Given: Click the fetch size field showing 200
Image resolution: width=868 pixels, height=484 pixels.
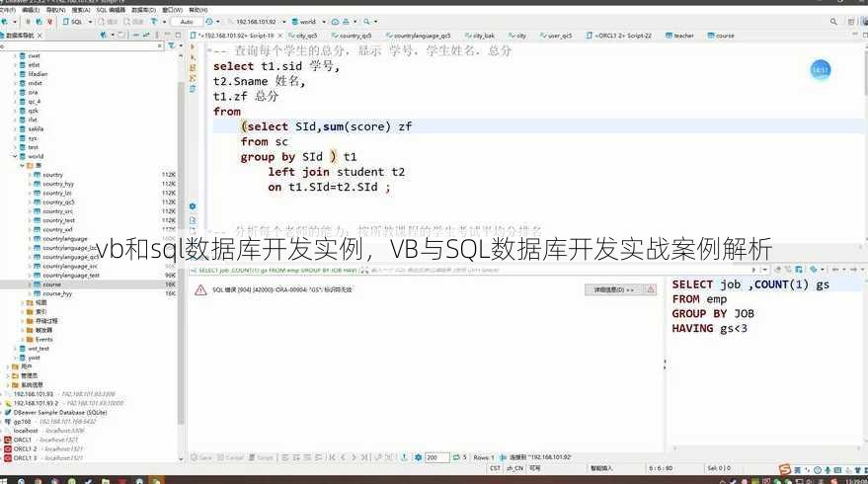Looking at the screenshot, I should click(x=436, y=457).
